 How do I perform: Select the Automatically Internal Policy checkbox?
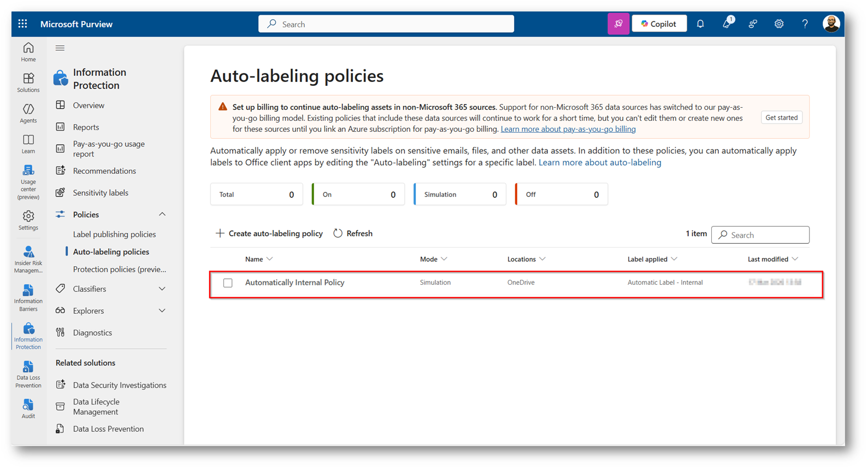coord(228,283)
